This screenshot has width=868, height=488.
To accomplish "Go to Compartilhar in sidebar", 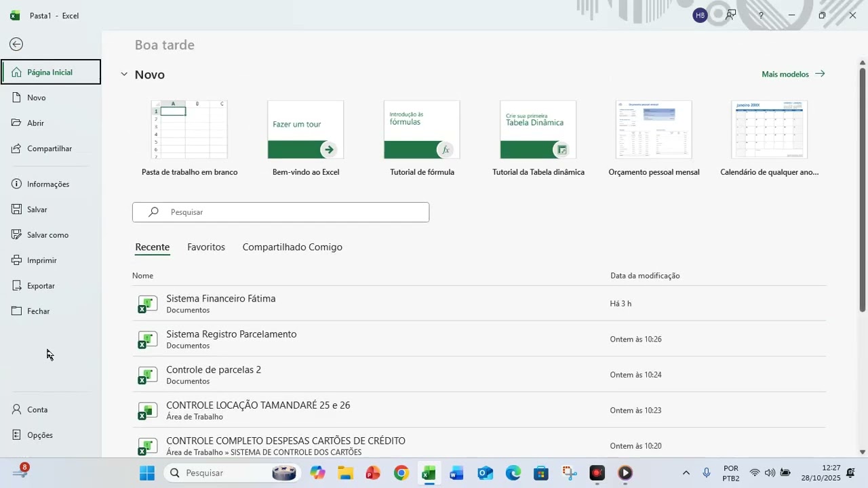I will 51,148.
